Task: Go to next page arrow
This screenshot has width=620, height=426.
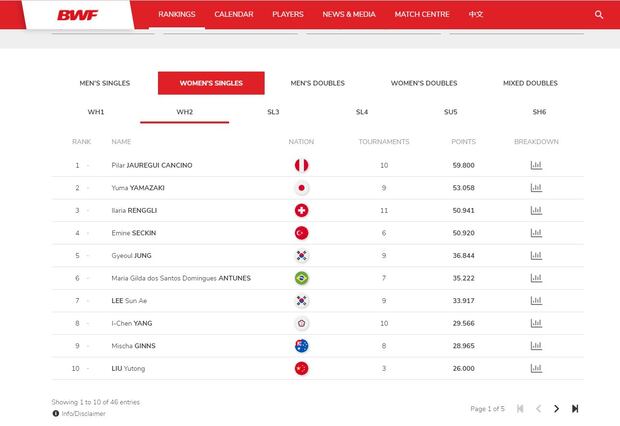Action: [x=557, y=408]
